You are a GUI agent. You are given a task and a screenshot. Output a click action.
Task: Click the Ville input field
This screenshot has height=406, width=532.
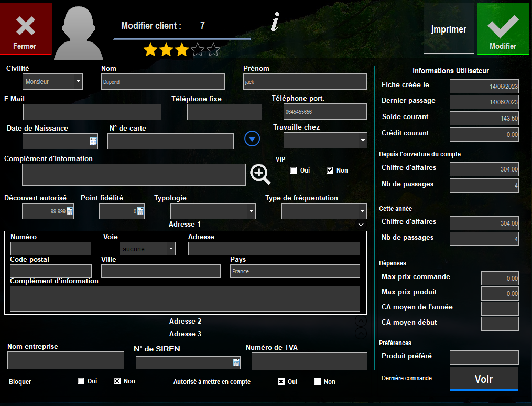(161, 271)
